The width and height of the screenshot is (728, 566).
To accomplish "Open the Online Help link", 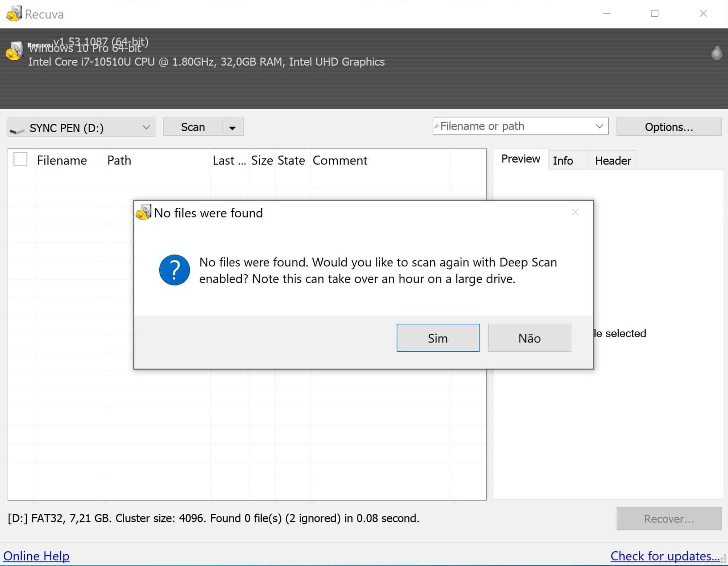I will click(36, 556).
